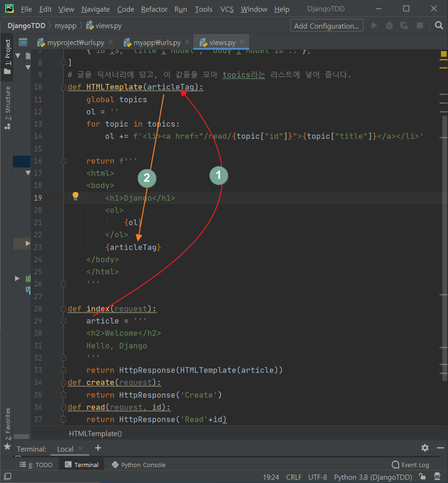Screen dimensions: 448x483
Task: Open the VCS menu
Action: click(x=227, y=9)
